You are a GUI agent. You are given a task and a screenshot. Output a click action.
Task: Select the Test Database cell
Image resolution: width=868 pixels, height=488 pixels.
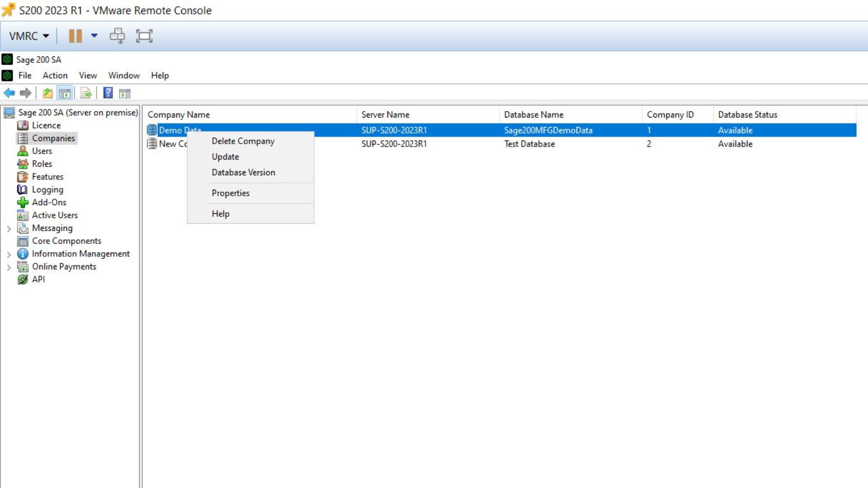click(529, 144)
